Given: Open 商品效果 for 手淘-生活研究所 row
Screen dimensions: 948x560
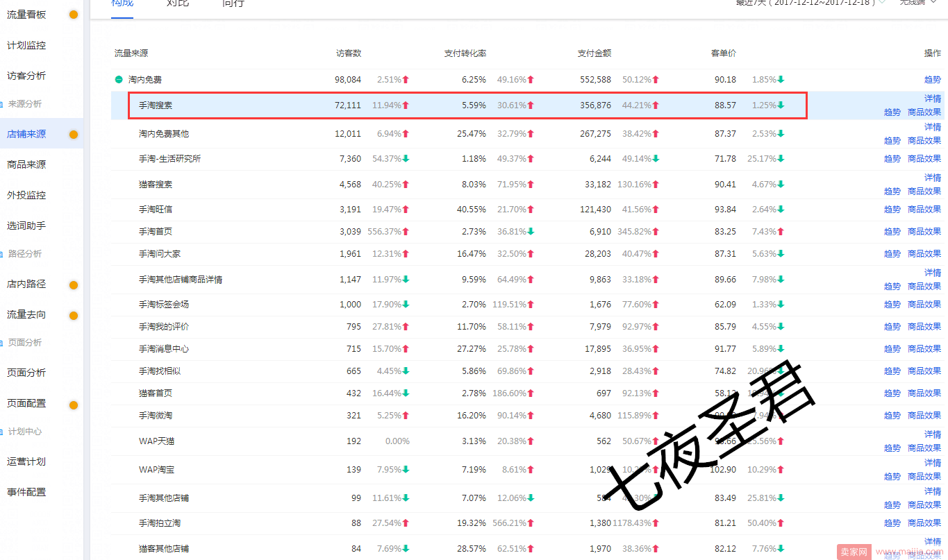Looking at the screenshot, I should point(924,159).
